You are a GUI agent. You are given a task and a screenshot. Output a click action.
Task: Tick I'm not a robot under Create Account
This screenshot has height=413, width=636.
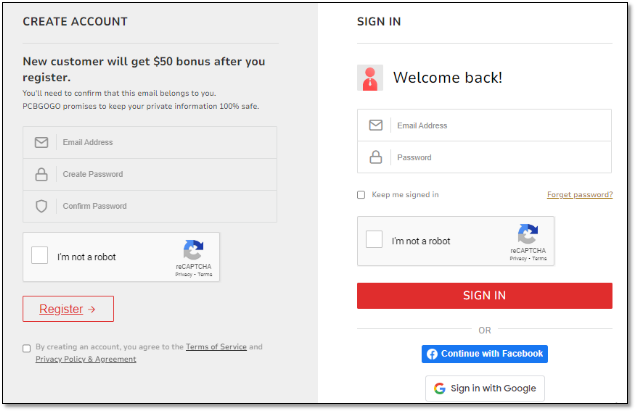(x=40, y=255)
